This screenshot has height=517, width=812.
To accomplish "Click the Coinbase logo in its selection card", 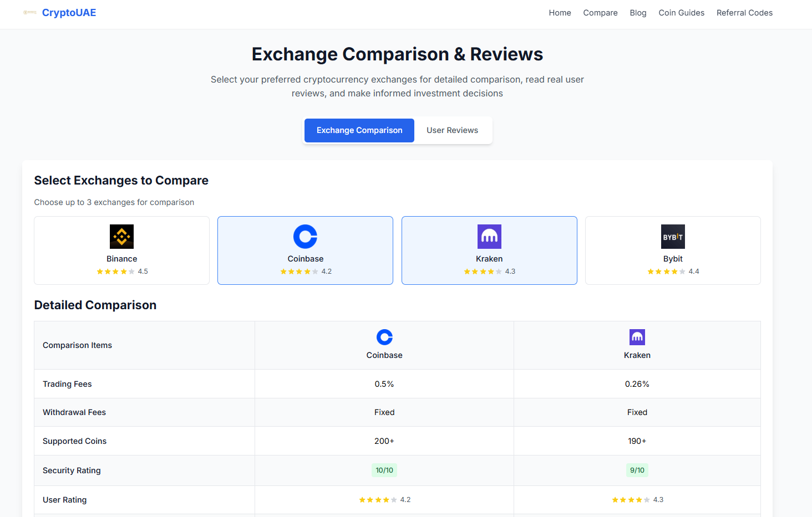I will [305, 236].
